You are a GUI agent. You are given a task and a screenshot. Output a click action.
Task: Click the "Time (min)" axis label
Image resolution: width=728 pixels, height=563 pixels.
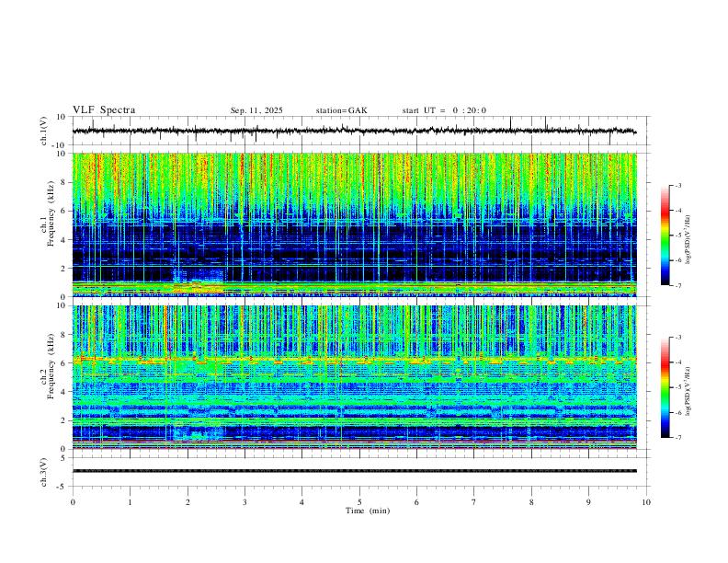point(368,511)
